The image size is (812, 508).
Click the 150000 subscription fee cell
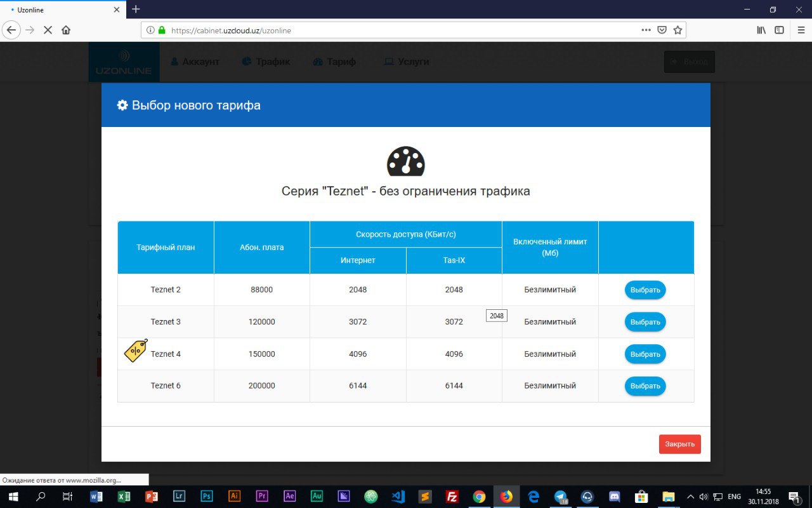click(262, 354)
